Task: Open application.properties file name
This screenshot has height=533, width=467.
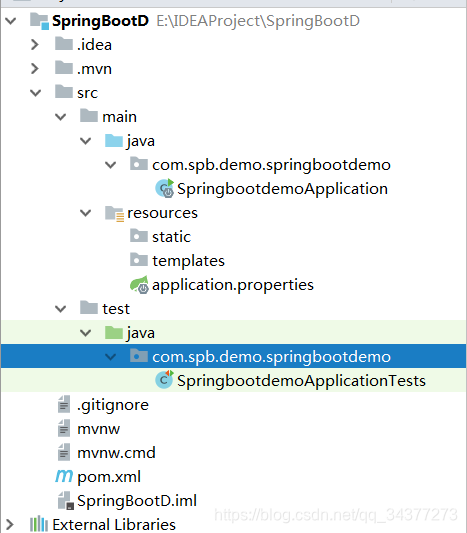Action: [x=232, y=285]
